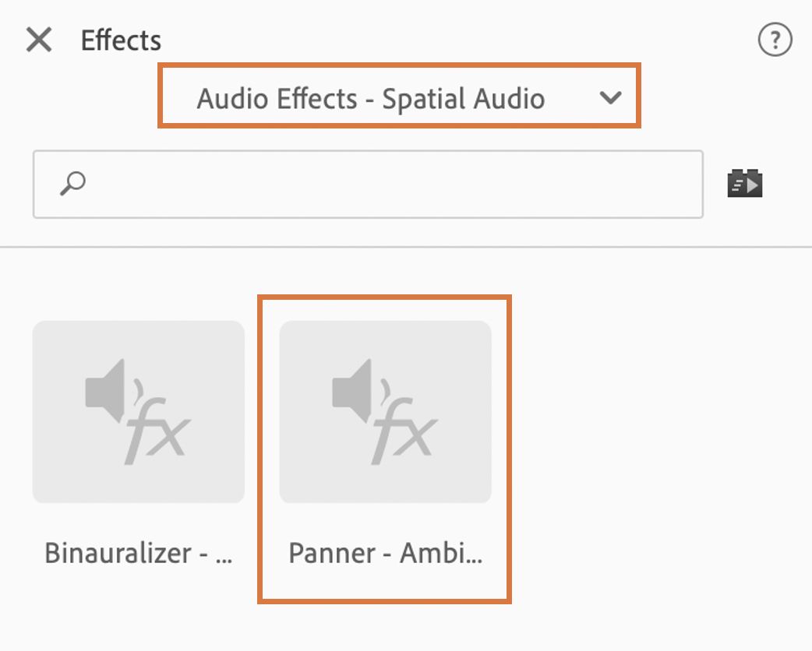Expand the effects category chevron arrow

click(x=610, y=98)
